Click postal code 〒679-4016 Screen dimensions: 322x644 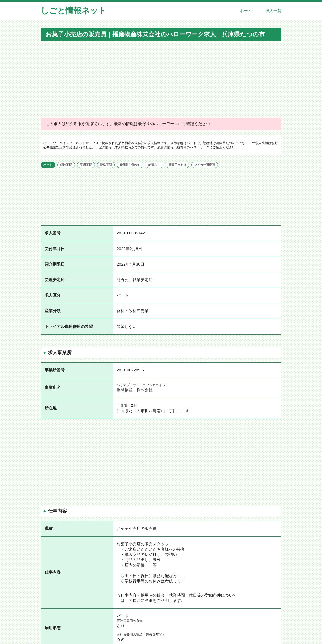coord(127,406)
